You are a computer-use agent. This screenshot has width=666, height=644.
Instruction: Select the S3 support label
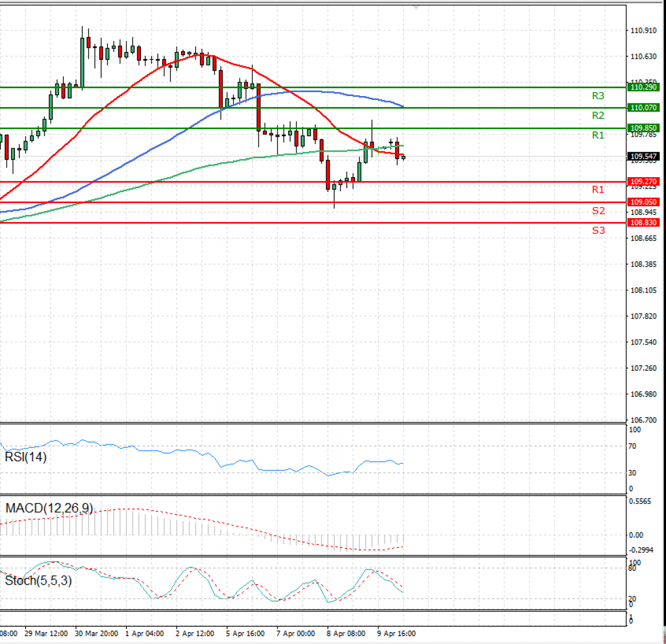point(598,230)
